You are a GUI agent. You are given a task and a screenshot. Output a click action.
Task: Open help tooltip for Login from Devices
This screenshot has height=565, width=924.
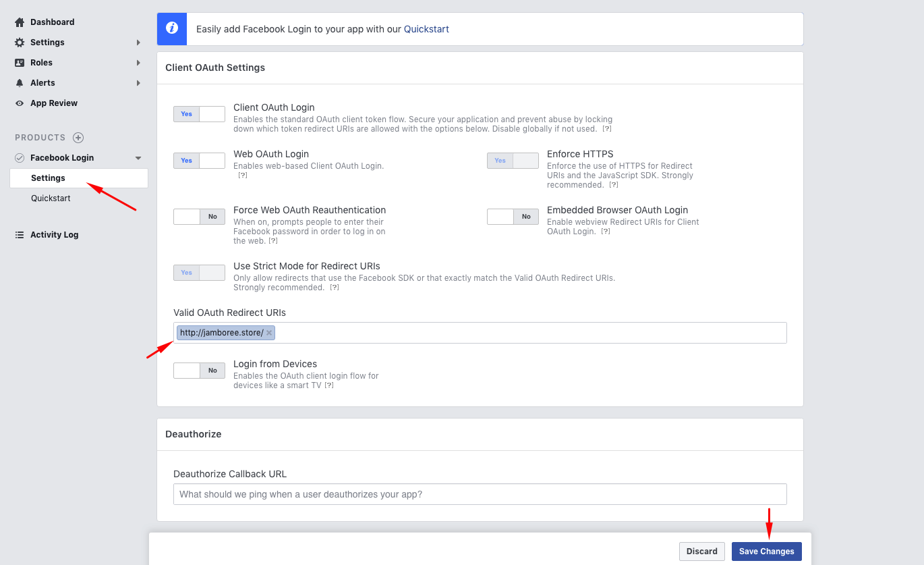tap(329, 385)
